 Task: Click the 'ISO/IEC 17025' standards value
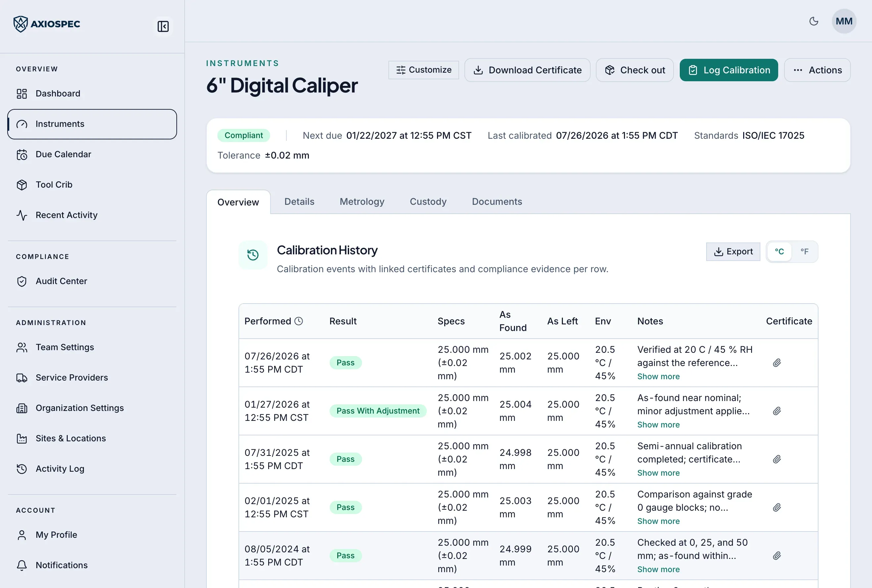pyautogui.click(x=773, y=135)
